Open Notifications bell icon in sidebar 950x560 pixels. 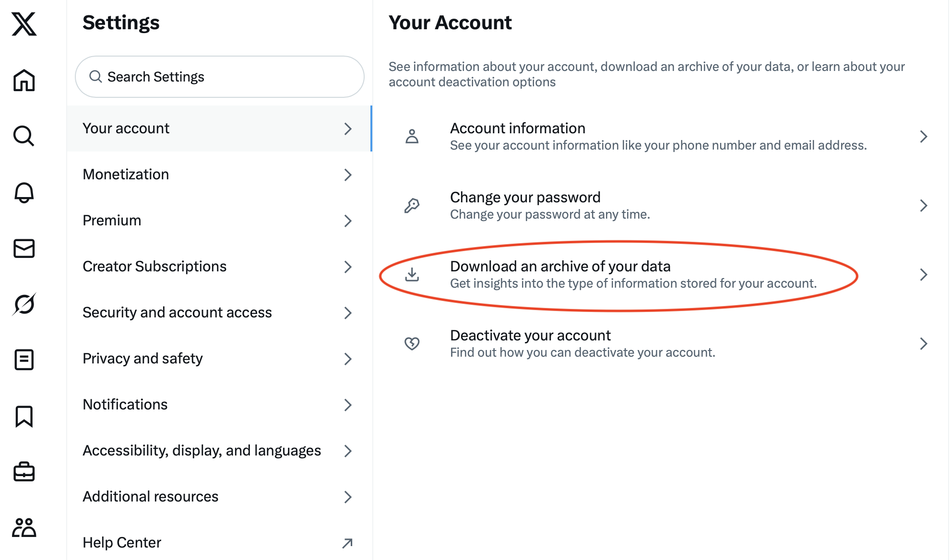[24, 193]
